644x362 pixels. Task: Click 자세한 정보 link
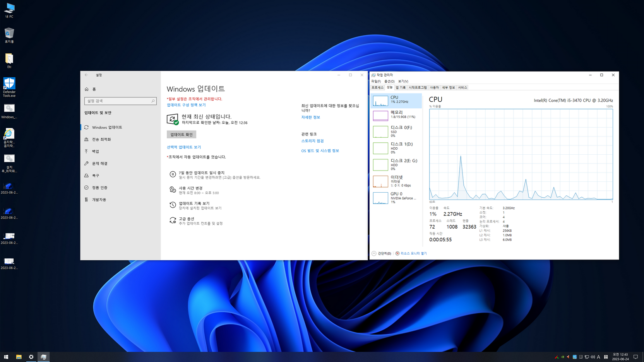[x=310, y=117]
